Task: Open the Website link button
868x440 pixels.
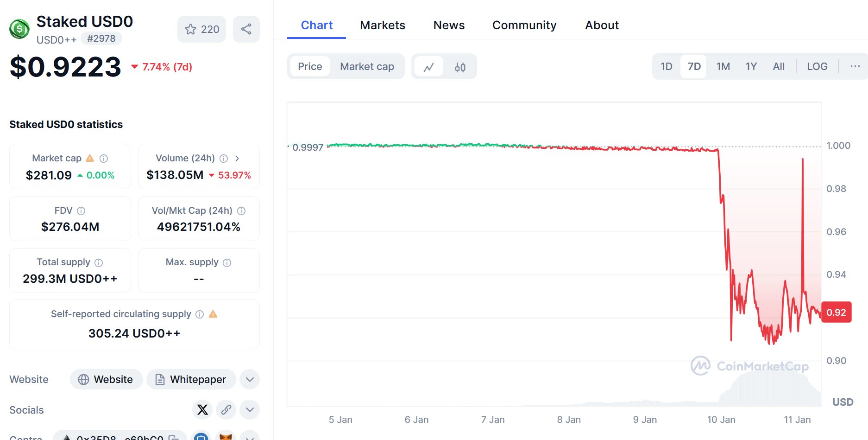Action: click(106, 379)
